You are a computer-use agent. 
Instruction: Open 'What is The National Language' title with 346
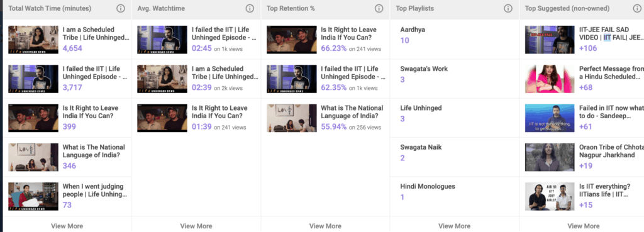(94, 151)
